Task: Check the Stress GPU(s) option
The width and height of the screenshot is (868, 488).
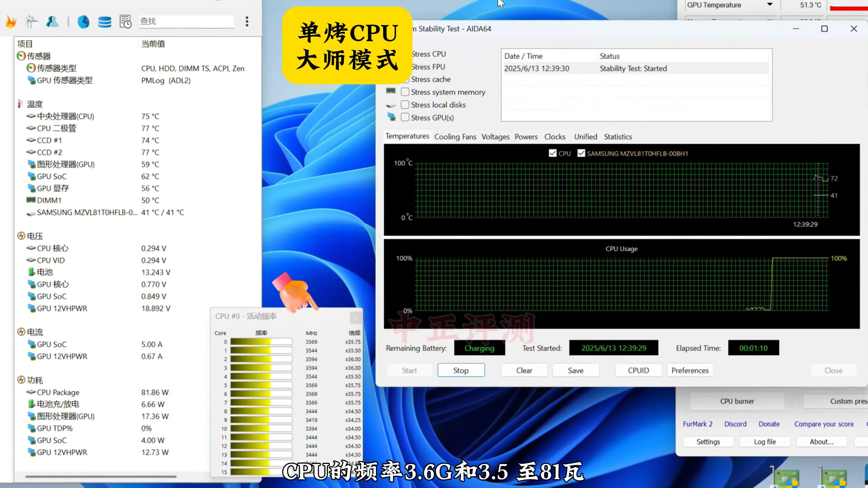Action: 405,117
